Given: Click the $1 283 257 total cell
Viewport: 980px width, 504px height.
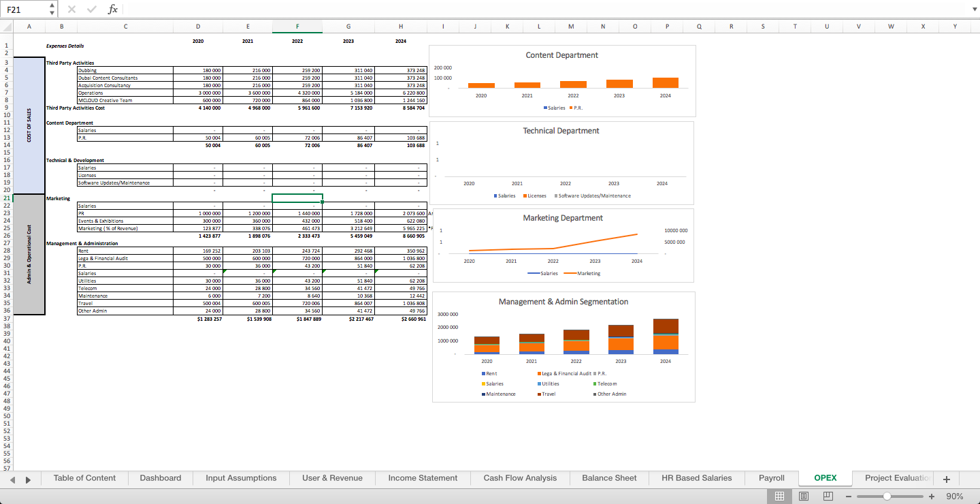Looking at the screenshot, I should pos(198,318).
